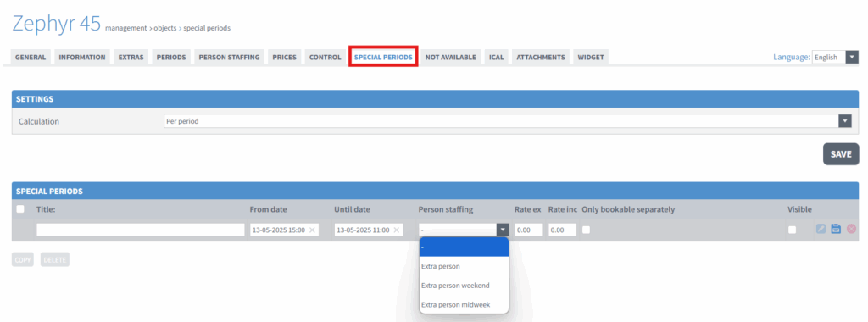
Task: Choose Extra person from the list
Action: point(464,266)
